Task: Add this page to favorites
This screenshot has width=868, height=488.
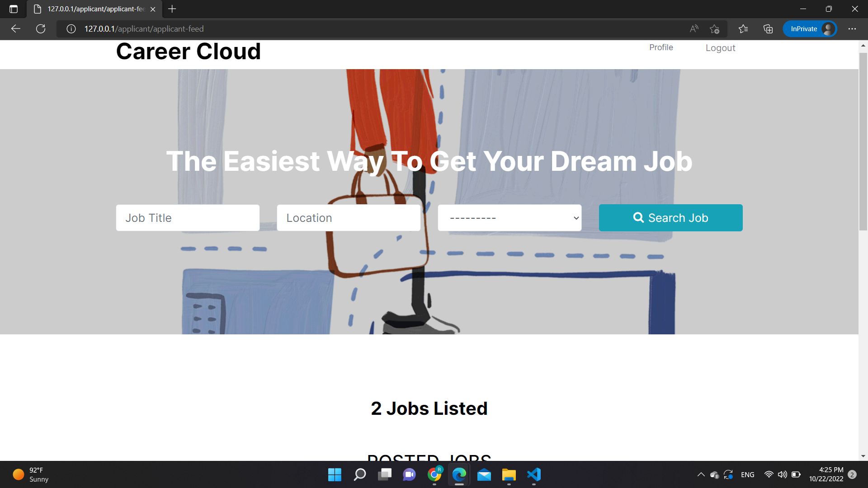Action: click(715, 28)
